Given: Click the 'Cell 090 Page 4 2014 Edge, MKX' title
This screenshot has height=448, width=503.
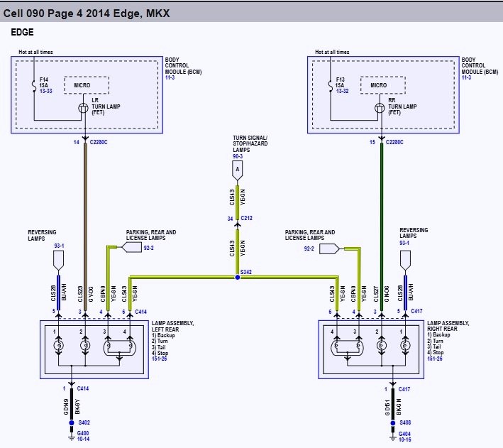Looking at the screenshot, I should click(x=87, y=13).
